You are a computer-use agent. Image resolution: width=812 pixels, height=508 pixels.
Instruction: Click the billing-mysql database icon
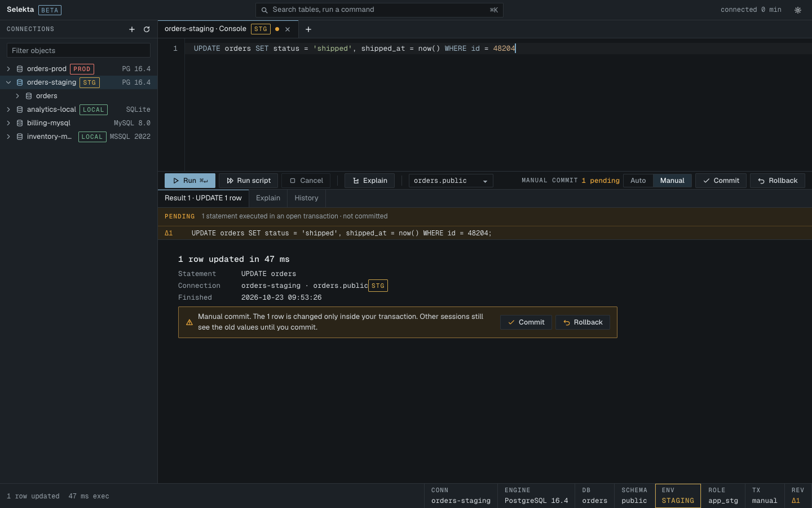point(20,123)
